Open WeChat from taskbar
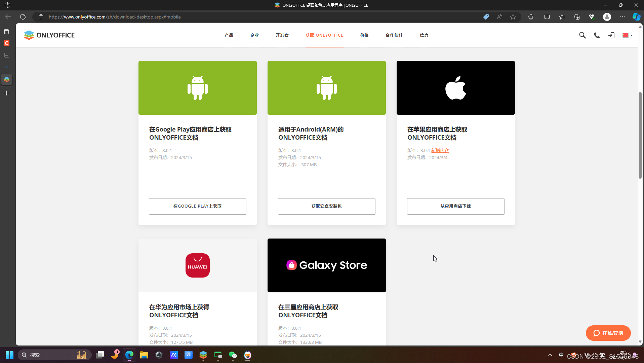This screenshot has width=644, height=363. (233, 355)
